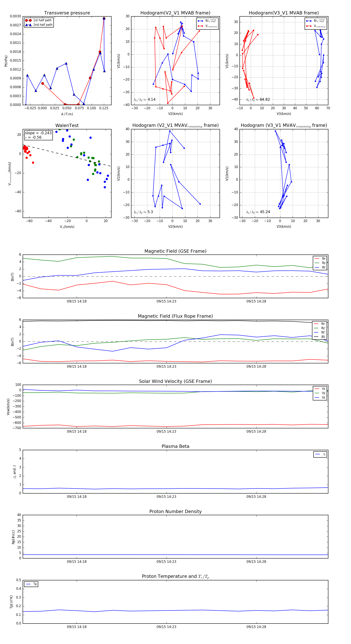Viewport: 351px width, 644px height.
Task: Select the 'Tp' legend entry in temperature plot
Action: tap(31, 584)
